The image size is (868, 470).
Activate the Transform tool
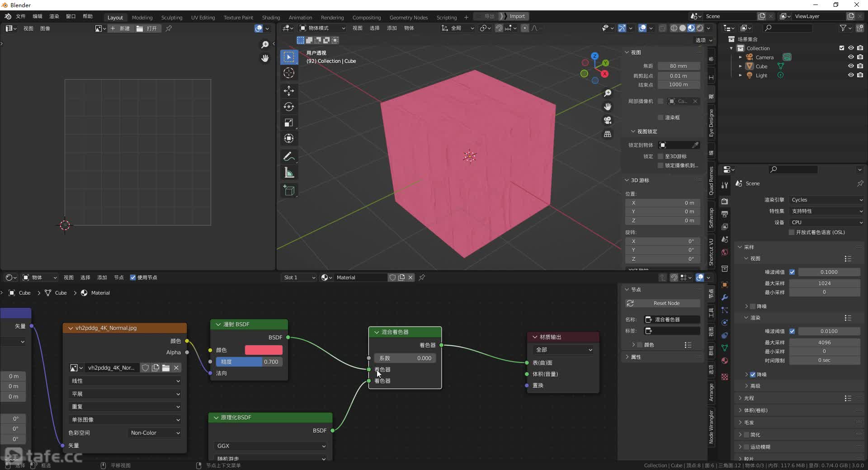[x=289, y=138]
